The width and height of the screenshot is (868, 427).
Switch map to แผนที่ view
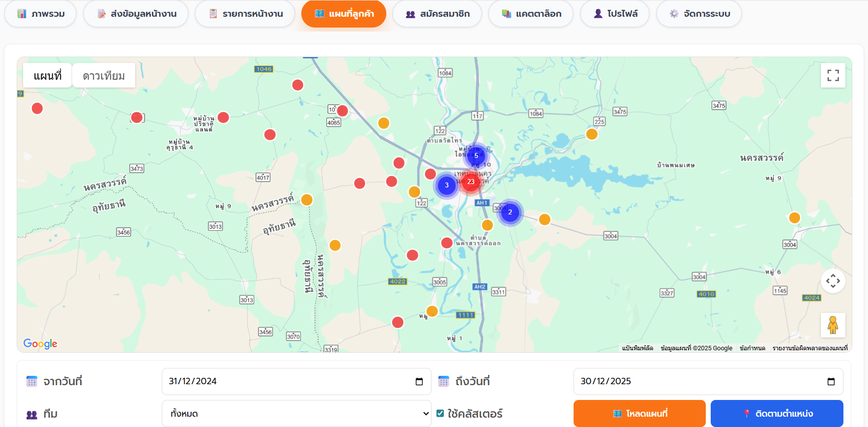[x=48, y=76]
